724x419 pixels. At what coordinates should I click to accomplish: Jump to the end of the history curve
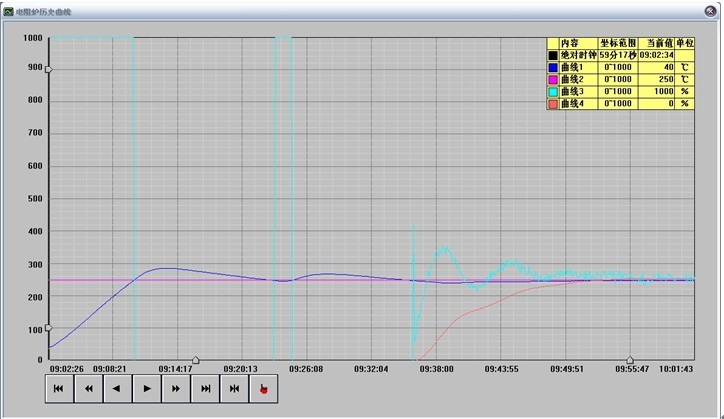206,388
